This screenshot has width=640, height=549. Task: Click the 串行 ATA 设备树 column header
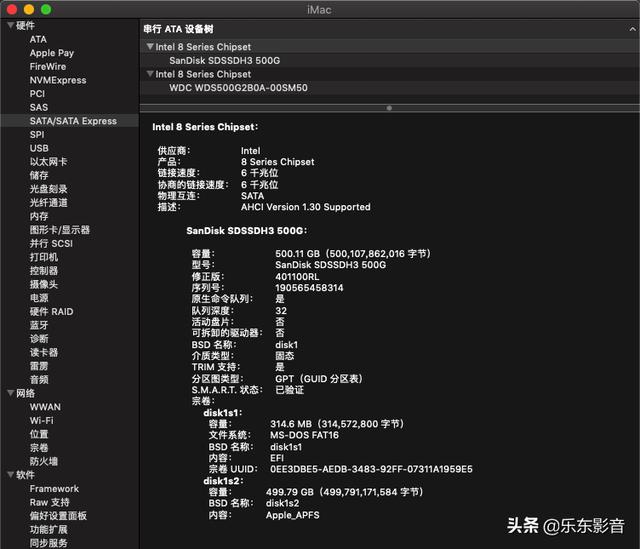coord(178,29)
